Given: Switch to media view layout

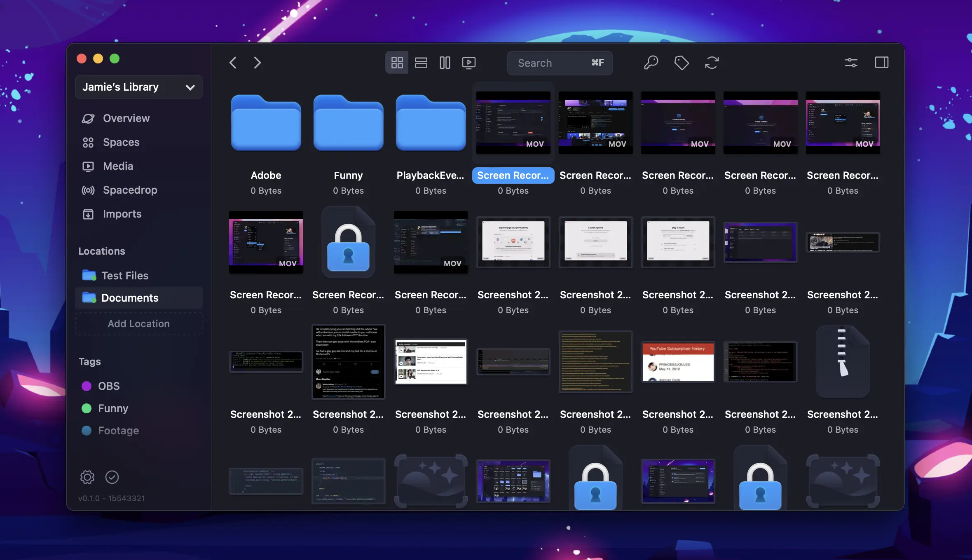Looking at the screenshot, I should pos(468,63).
